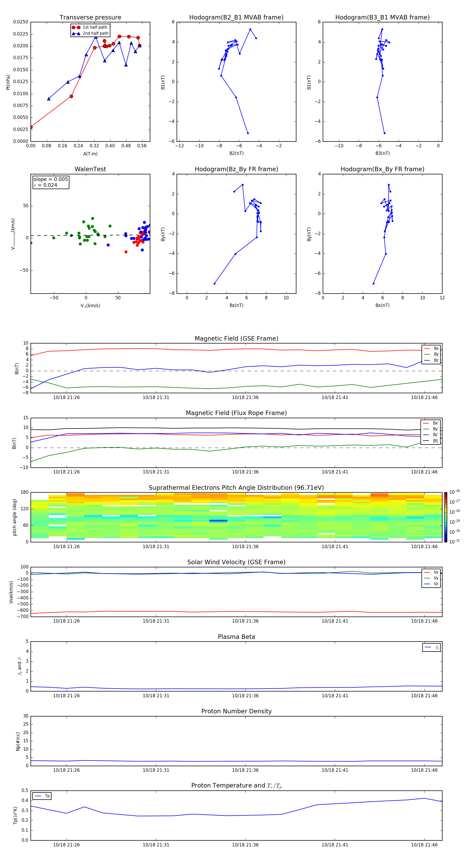The image size is (473, 868).
Task: Click the Solar Wind Velocity (GSE Frame) title
Action: pos(236,562)
